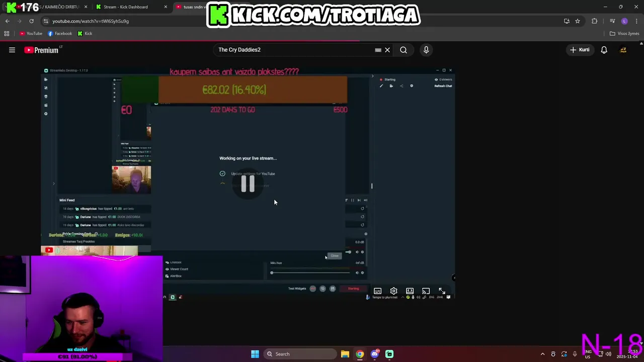Open site information icon in address bar

tap(46, 21)
